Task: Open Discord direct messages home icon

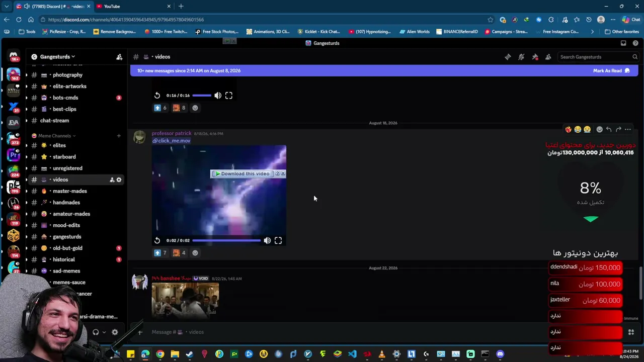Action: click(14, 56)
